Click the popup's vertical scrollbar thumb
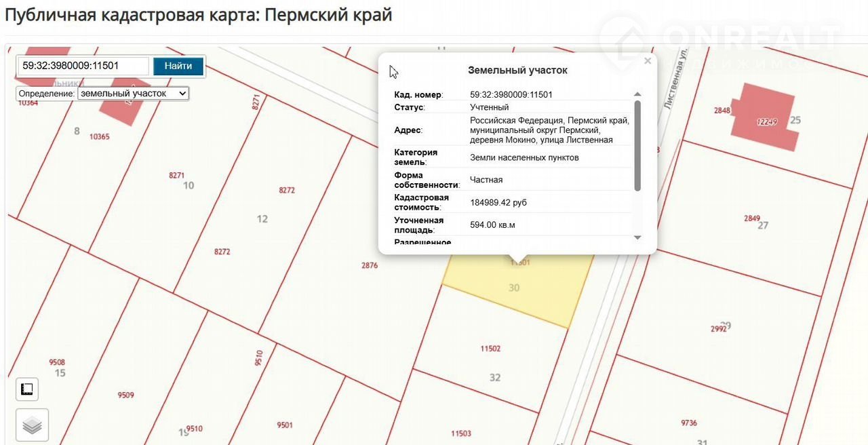The image size is (868, 445). click(x=637, y=145)
